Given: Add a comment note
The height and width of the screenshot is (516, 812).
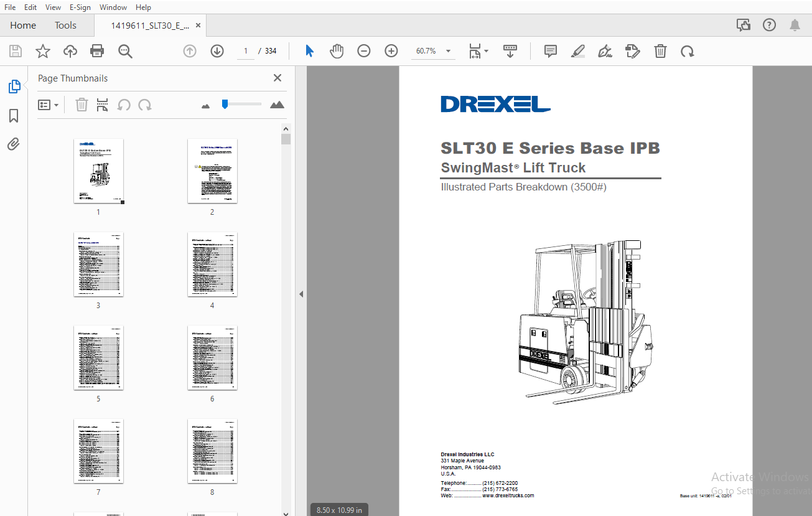Looking at the screenshot, I should tap(550, 51).
